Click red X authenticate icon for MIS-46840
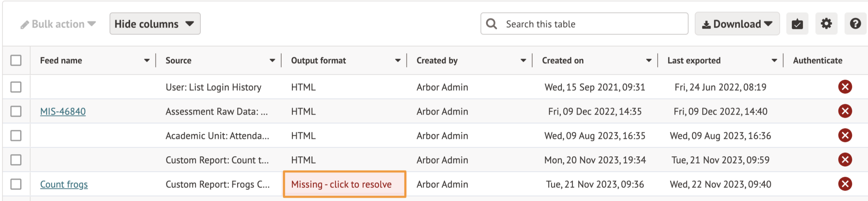Image resolution: width=868 pixels, height=201 pixels. [x=845, y=111]
